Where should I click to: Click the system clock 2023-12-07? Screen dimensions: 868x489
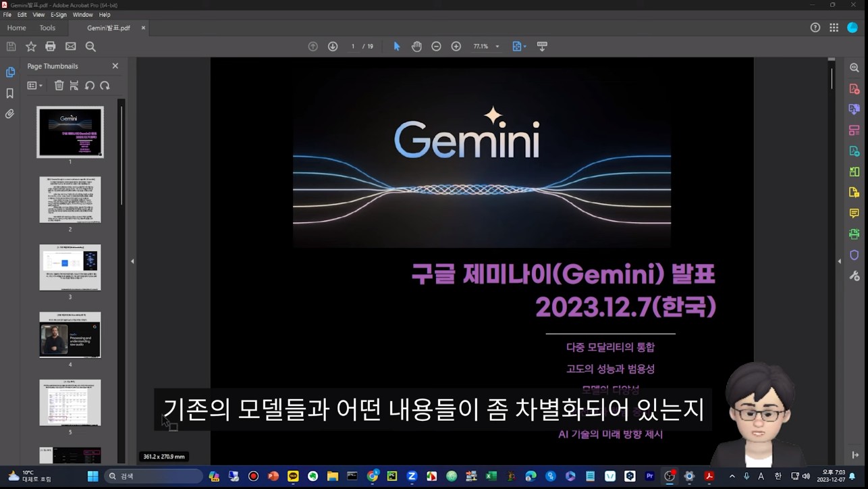(x=830, y=476)
